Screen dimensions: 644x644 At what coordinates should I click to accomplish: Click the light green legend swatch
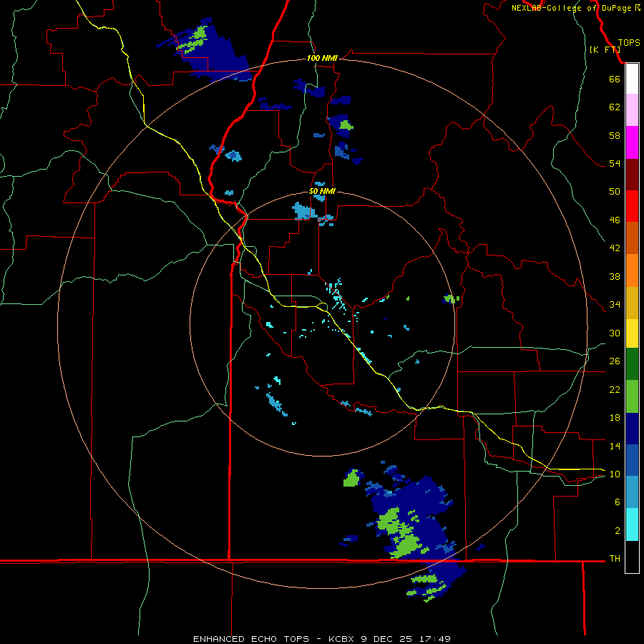632,396
